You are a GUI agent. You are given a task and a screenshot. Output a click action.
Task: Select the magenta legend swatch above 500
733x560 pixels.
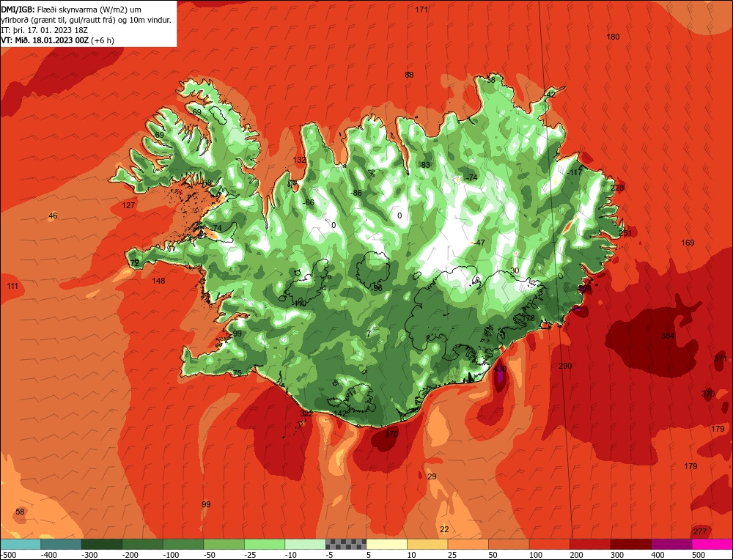712,544
